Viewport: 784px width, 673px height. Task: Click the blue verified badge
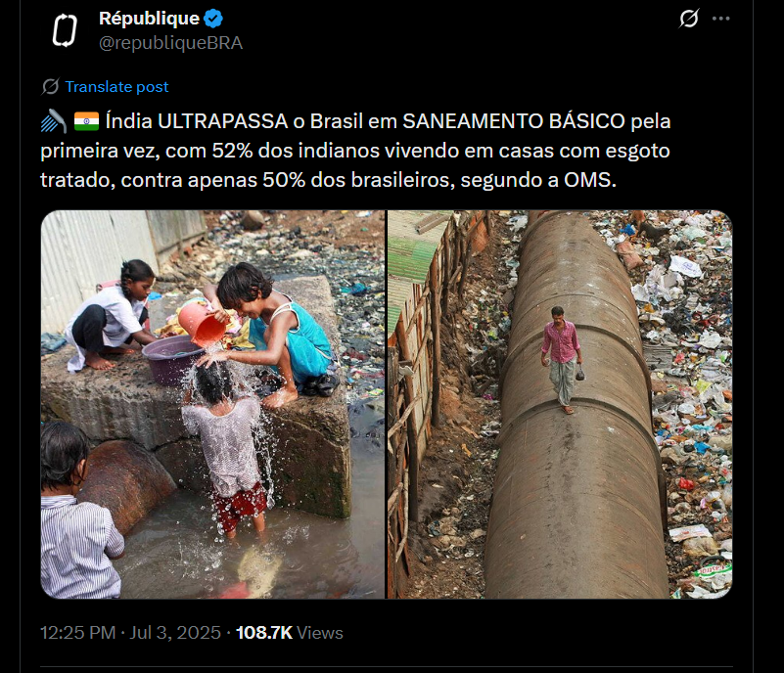click(x=213, y=19)
